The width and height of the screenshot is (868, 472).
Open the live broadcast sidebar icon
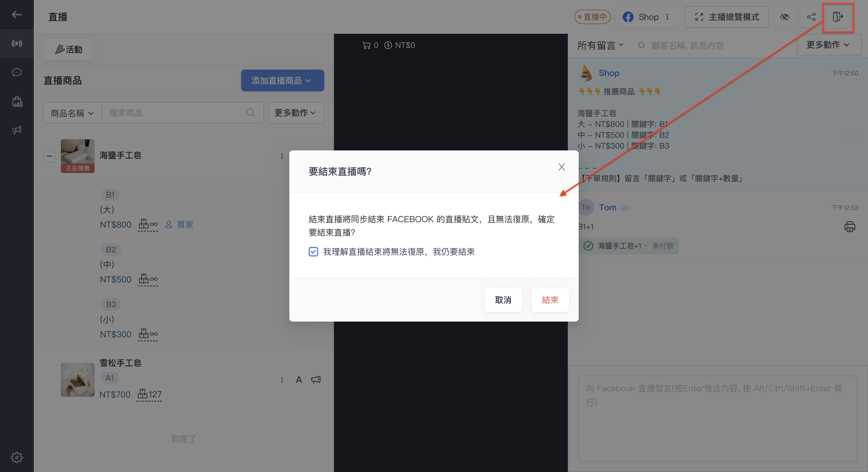(x=17, y=43)
